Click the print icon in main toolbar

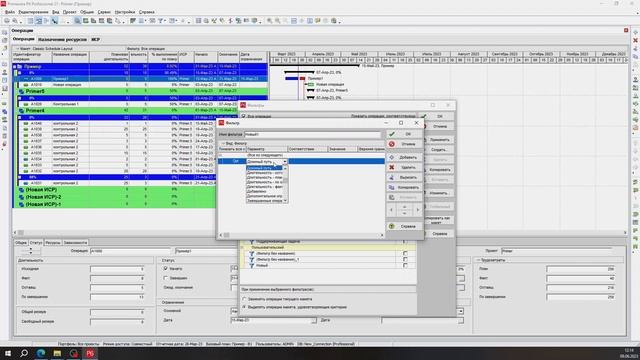[7, 21]
